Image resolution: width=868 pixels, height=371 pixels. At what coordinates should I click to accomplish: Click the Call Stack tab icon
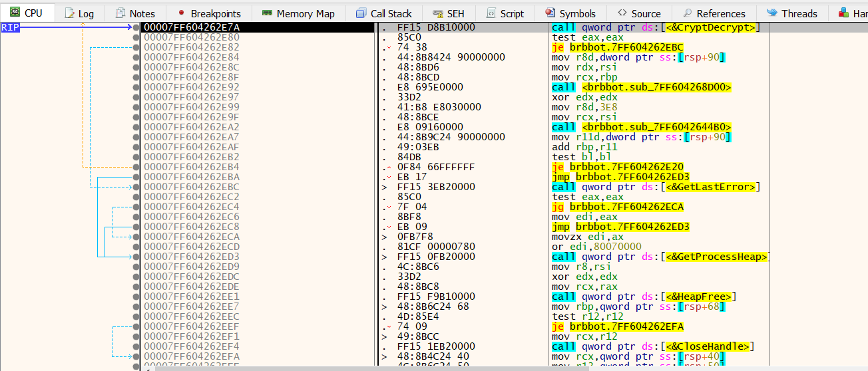point(361,13)
